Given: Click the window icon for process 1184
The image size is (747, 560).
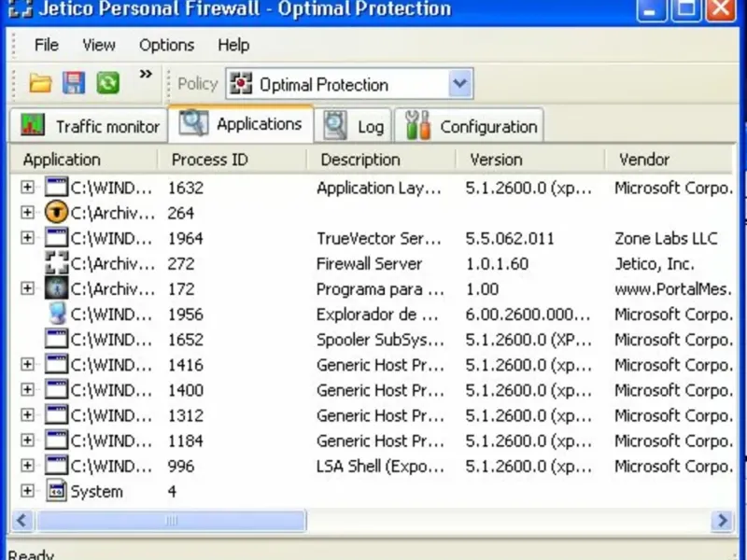Looking at the screenshot, I should tap(56, 440).
